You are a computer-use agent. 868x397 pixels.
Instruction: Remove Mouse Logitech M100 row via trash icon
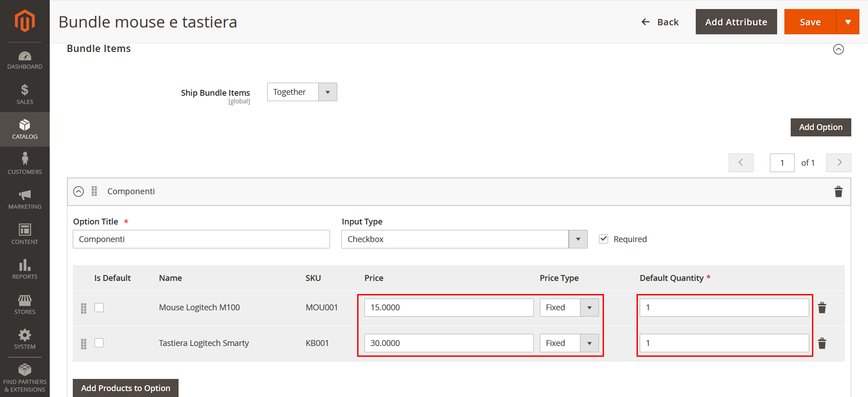822,308
